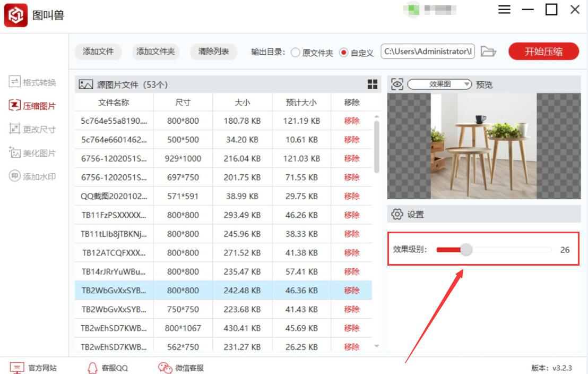Click the 效果级别 slider track right side

tap(512, 249)
